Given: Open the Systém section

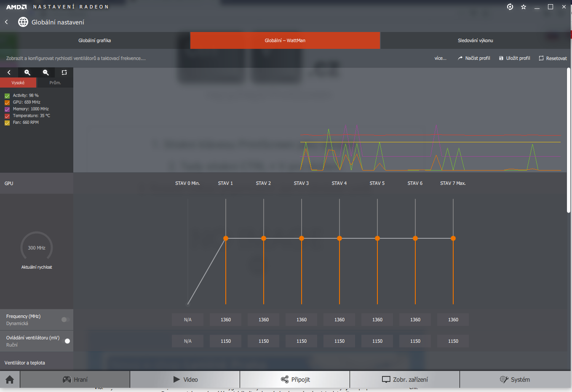Looking at the screenshot, I should (x=515, y=379).
